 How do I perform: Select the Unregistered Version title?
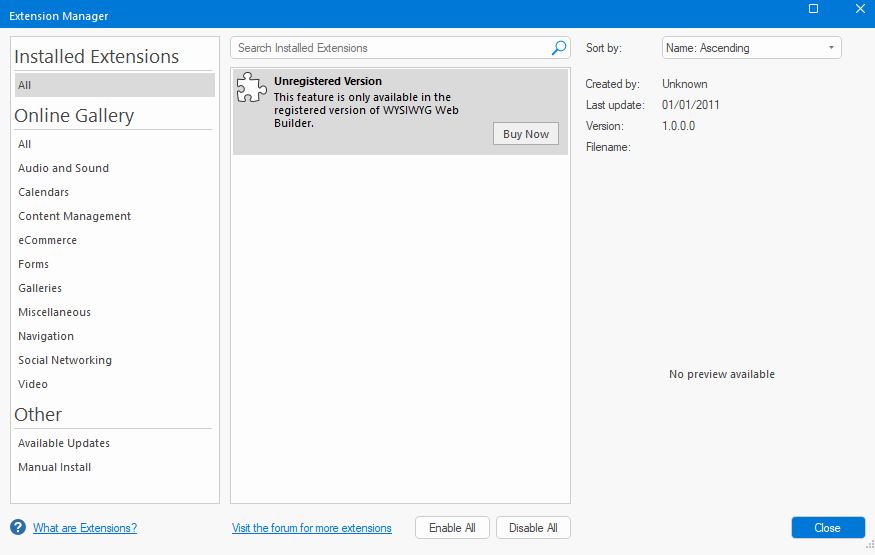[x=328, y=81]
